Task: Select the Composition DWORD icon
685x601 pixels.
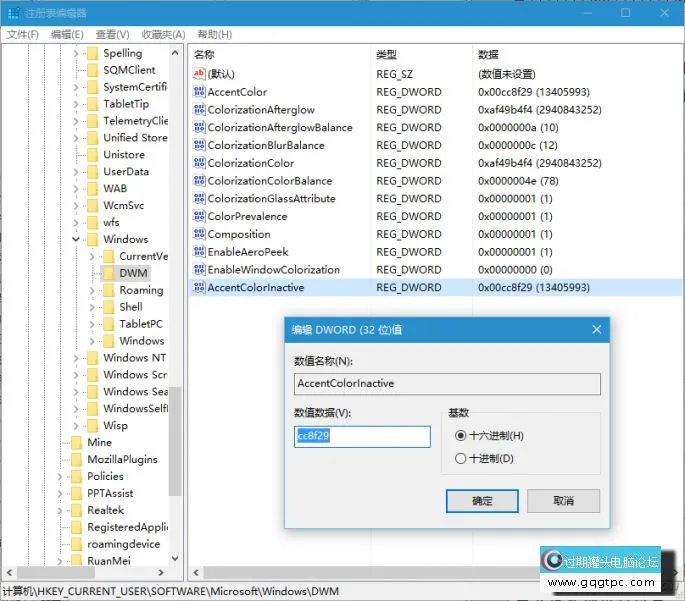Action: 198,234
